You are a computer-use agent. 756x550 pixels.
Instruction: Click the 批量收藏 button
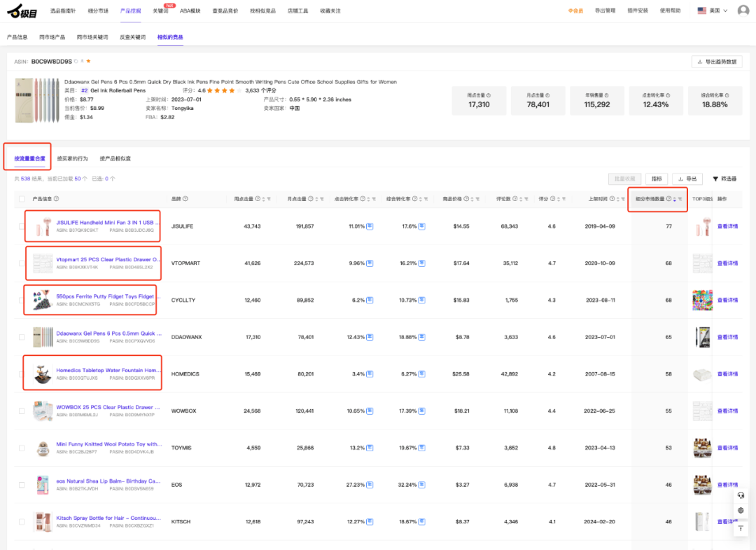point(625,179)
